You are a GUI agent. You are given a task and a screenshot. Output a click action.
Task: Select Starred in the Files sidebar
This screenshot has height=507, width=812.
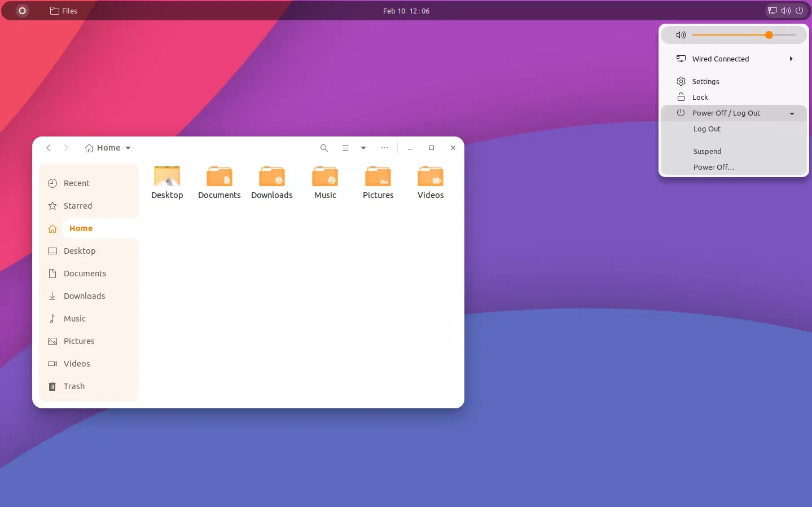pos(78,206)
